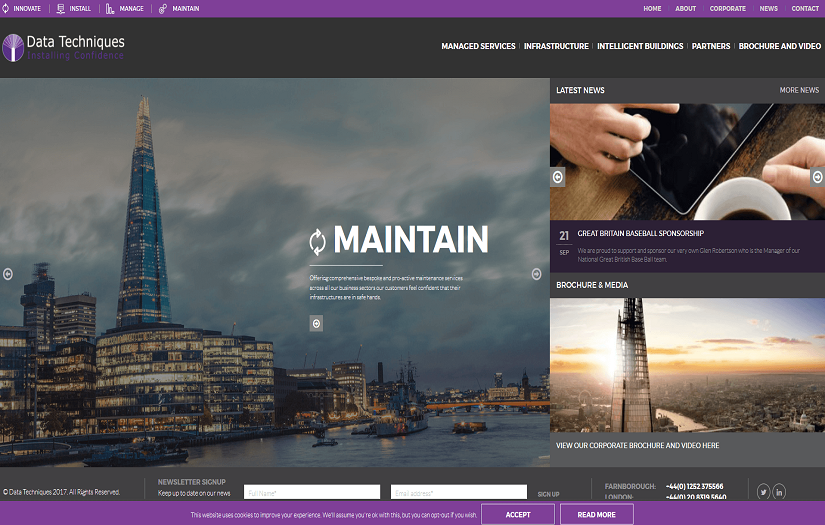This screenshot has width=825, height=525.
Task: Open the News menu item
Action: pyautogui.click(x=769, y=8)
